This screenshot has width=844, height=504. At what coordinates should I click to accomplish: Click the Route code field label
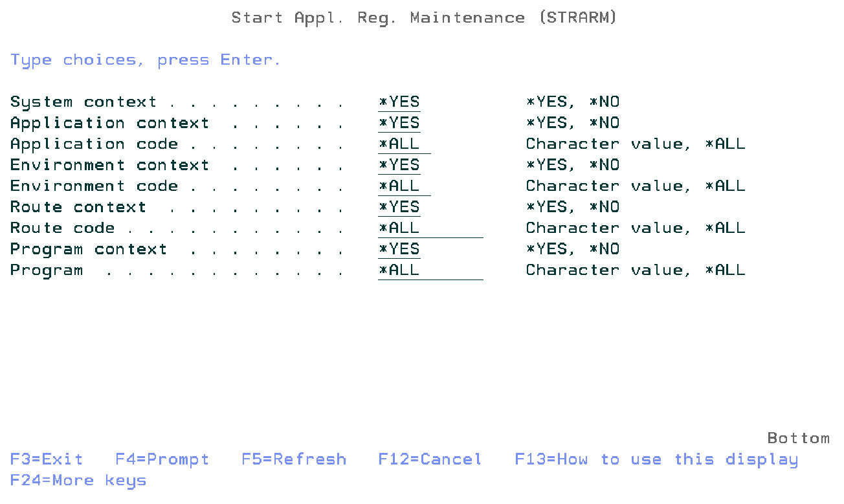pos(63,228)
